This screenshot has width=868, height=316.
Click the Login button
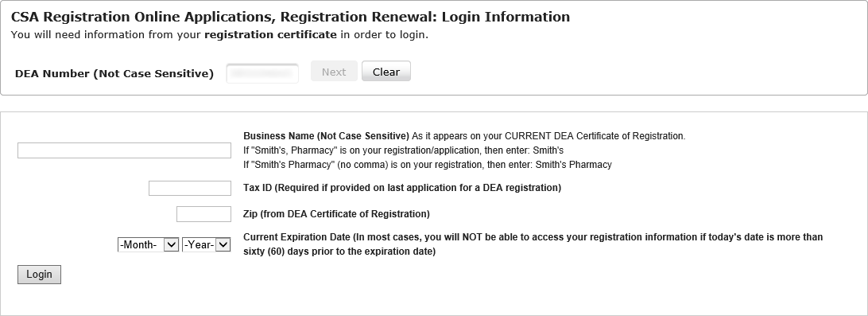coord(39,275)
